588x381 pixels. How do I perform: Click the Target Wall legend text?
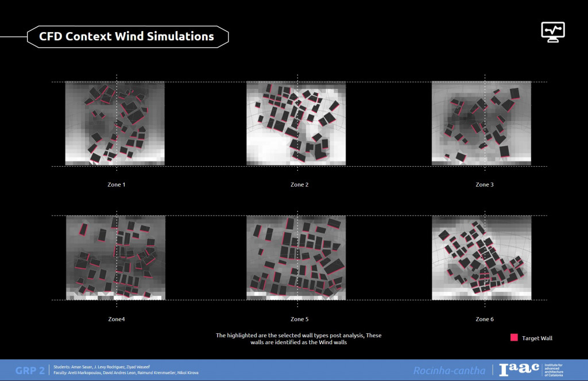[x=537, y=338]
